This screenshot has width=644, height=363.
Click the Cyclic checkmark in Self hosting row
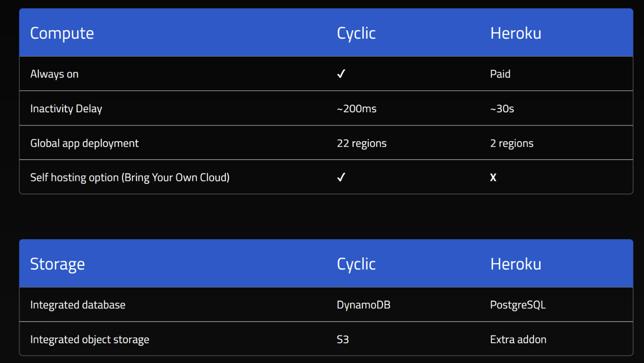(341, 177)
